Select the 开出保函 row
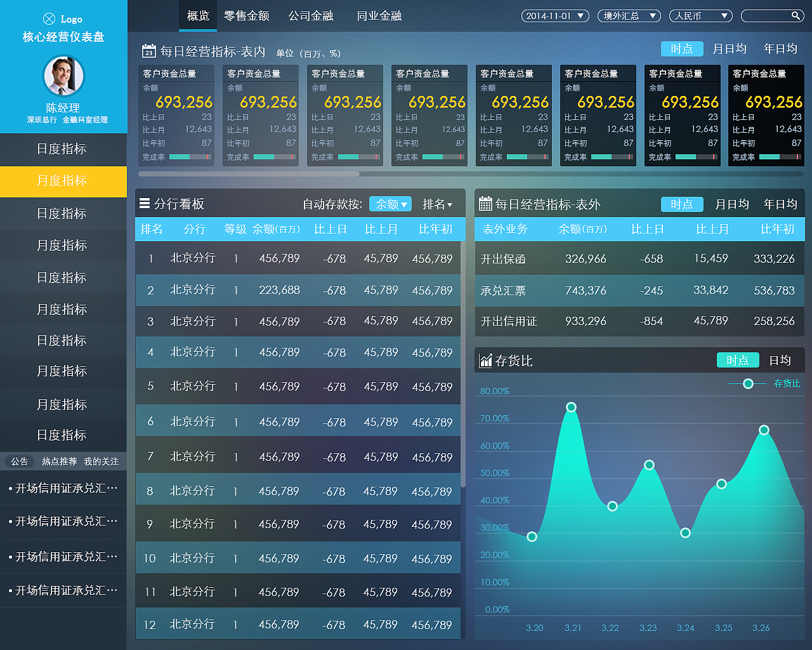The image size is (812, 650). [x=639, y=259]
